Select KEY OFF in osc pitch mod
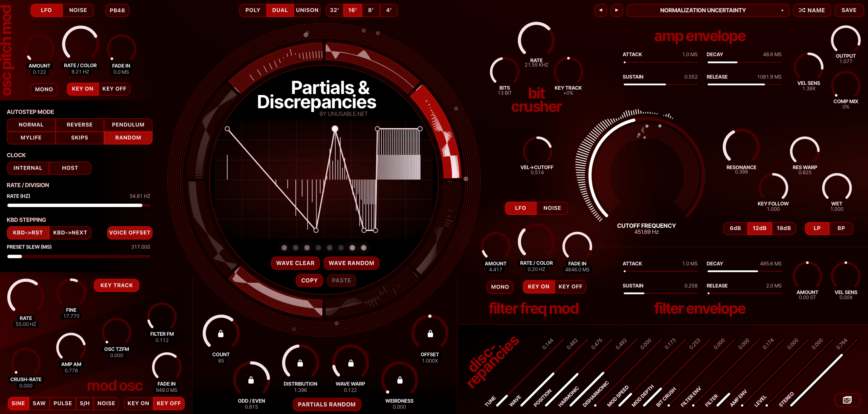 pos(114,89)
